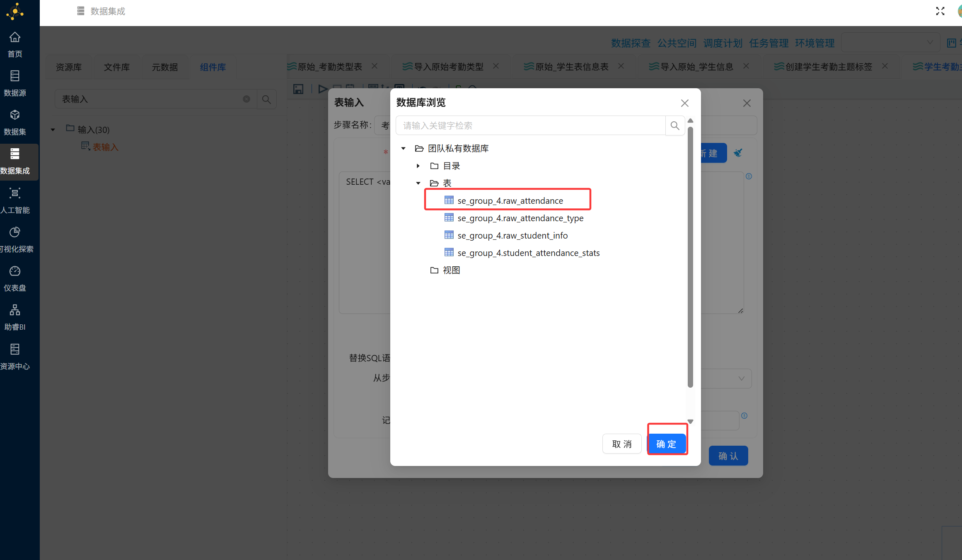Image resolution: width=962 pixels, height=560 pixels.
Task: Click the 取消 button
Action: pos(622,444)
